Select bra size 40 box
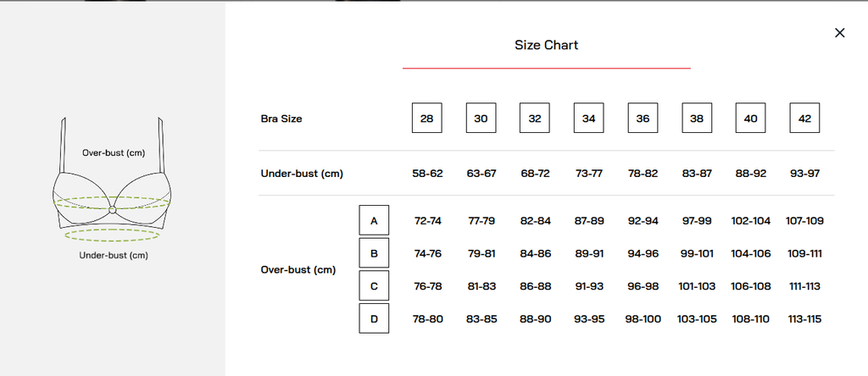 (x=750, y=118)
